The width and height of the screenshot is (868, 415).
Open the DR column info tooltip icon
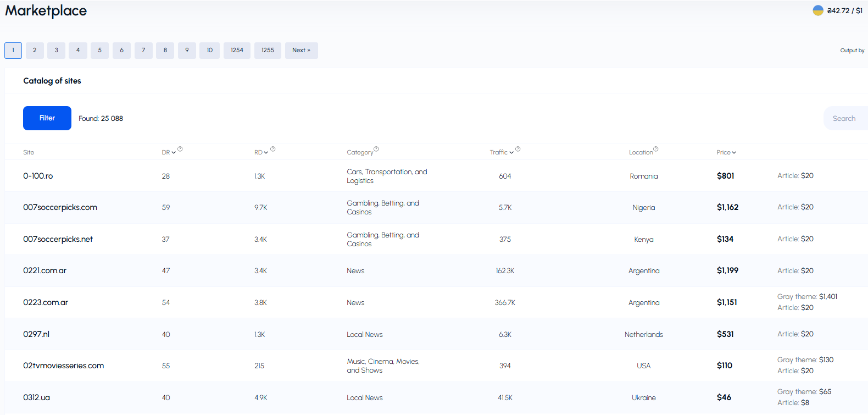(x=180, y=149)
